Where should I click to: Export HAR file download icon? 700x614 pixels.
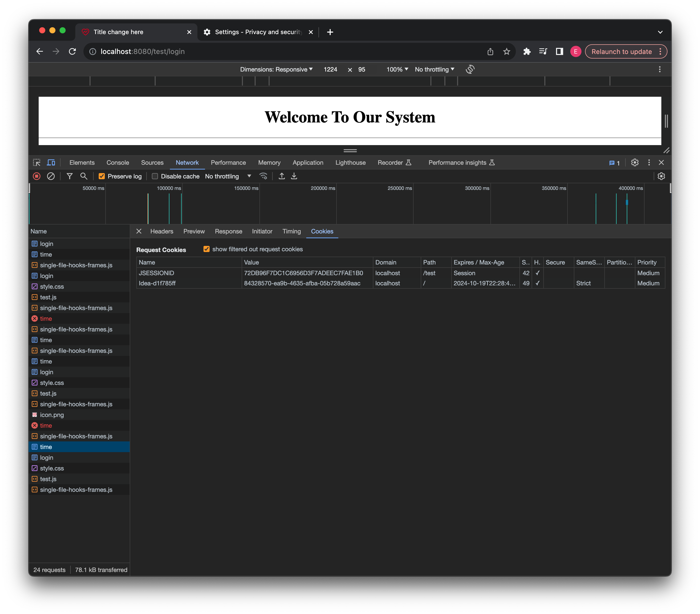tap(294, 176)
